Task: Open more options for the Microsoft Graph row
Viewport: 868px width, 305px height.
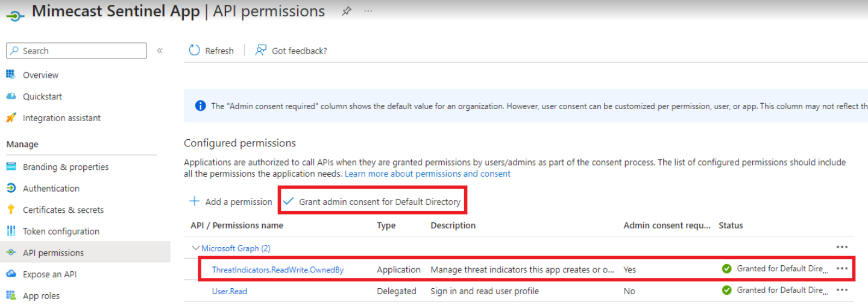Action: [842, 247]
